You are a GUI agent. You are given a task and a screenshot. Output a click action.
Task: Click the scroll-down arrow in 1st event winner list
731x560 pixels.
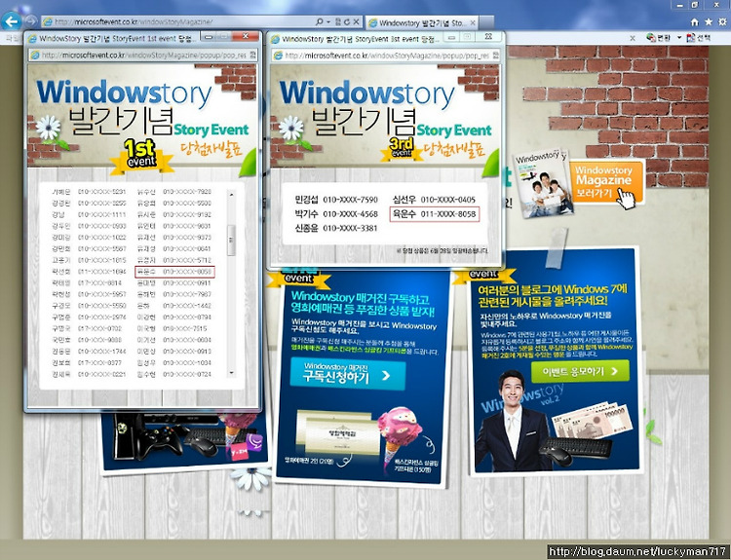click(231, 373)
